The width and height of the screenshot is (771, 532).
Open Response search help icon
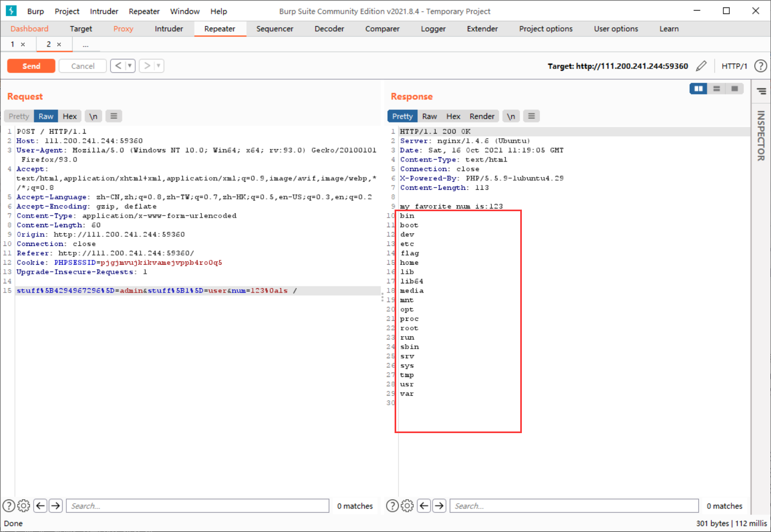point(392,506)
